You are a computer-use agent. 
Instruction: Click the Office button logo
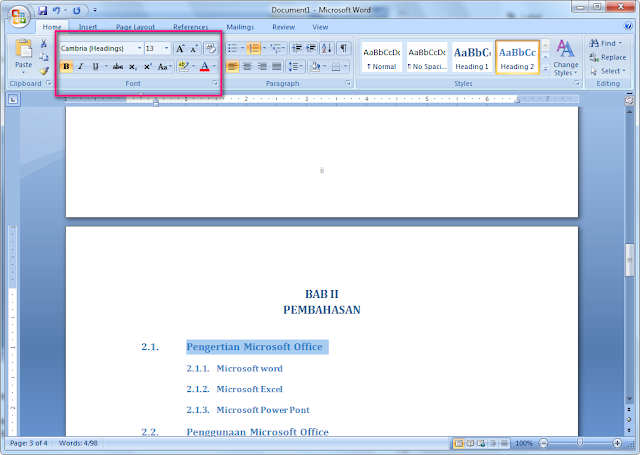pos(18,17)
